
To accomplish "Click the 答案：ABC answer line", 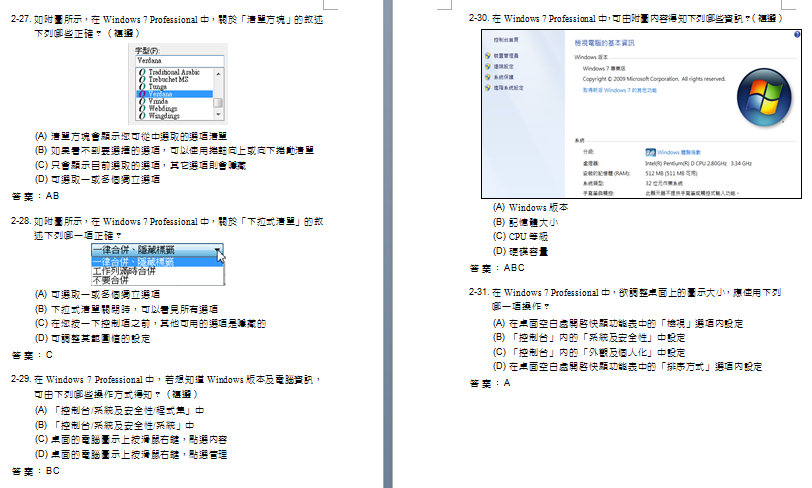I will coord(497,268).
